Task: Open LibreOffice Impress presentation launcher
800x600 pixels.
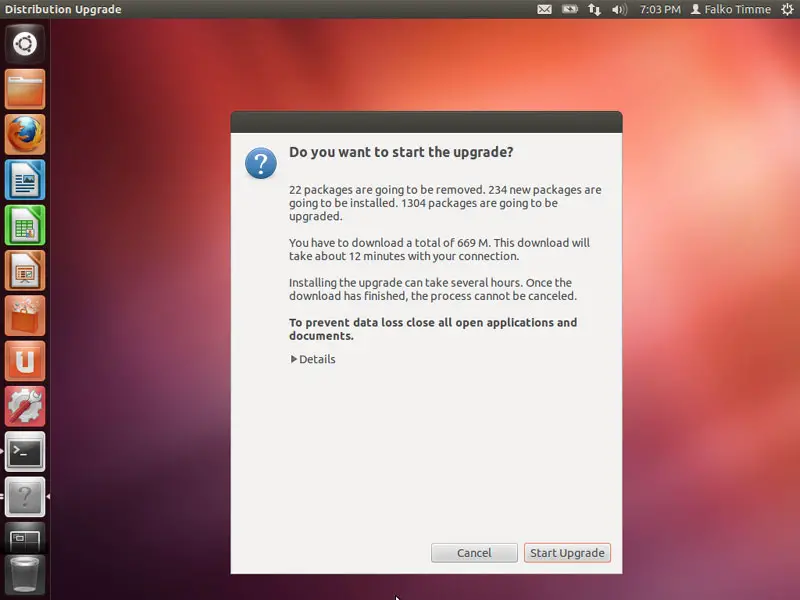Action: 25,270
